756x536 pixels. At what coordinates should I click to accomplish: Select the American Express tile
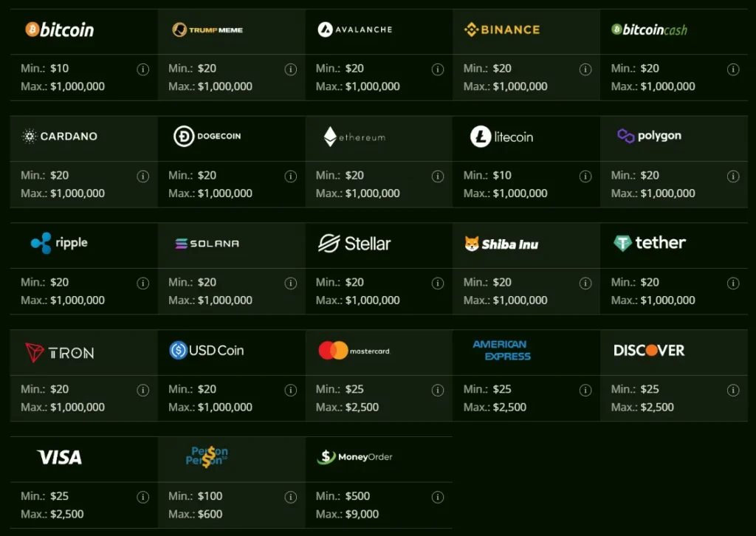[502, 351]
